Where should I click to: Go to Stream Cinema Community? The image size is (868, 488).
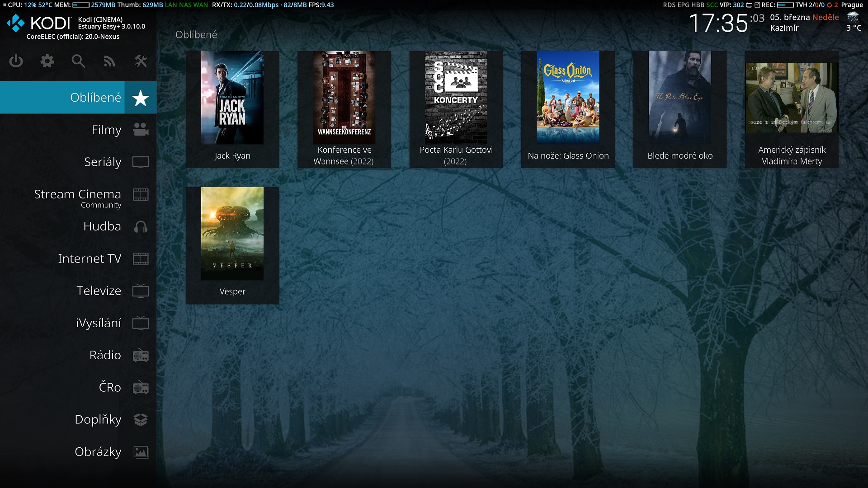tap(78, 198)
